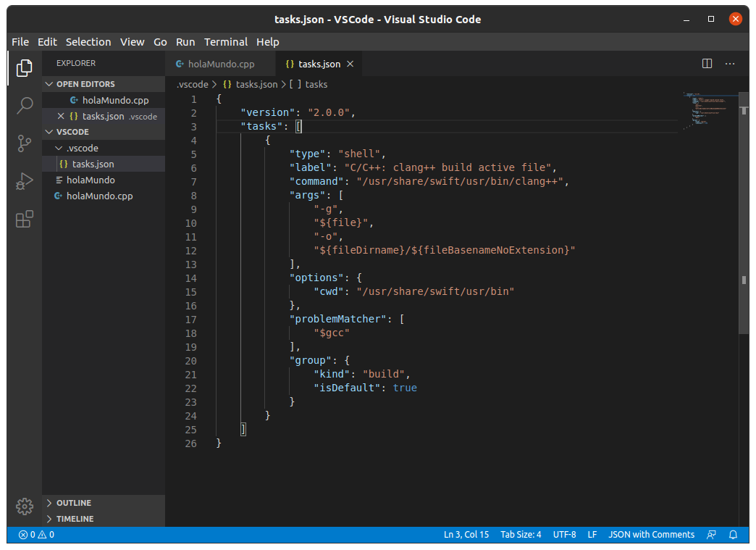Open the Search panel icon
756x550 pixels.
(x=24, y=105)
